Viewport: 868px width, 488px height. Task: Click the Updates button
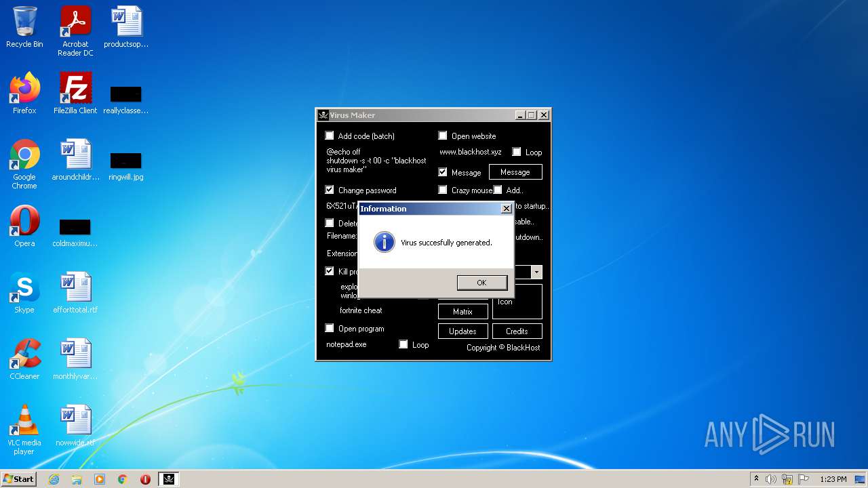462,331
